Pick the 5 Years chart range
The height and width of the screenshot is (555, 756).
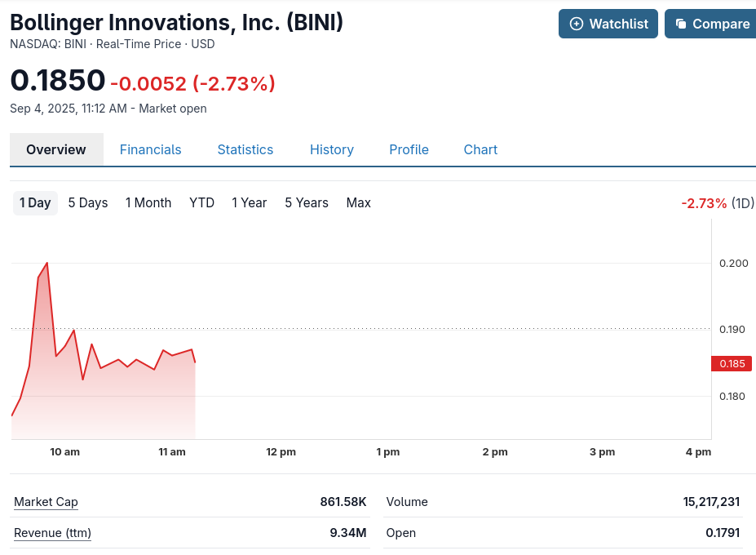point(307,202)
